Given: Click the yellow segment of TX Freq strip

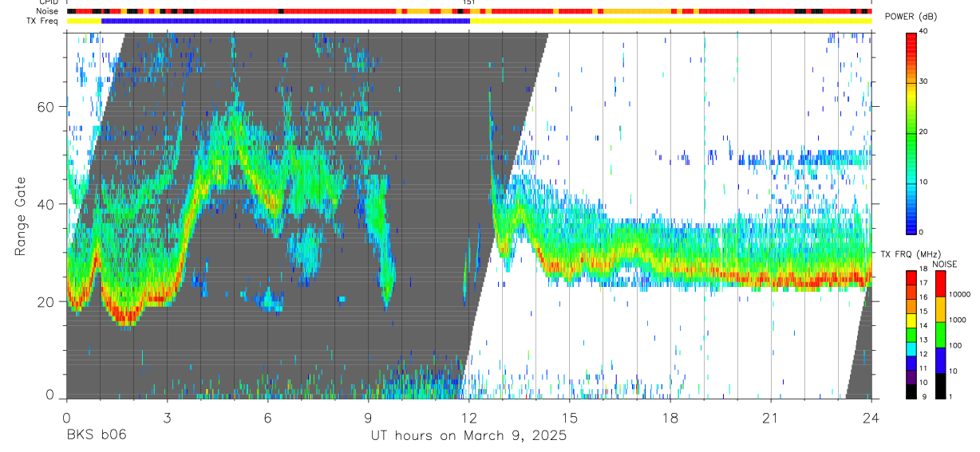Looking at the screenshot, I should (x=670, y=21).
